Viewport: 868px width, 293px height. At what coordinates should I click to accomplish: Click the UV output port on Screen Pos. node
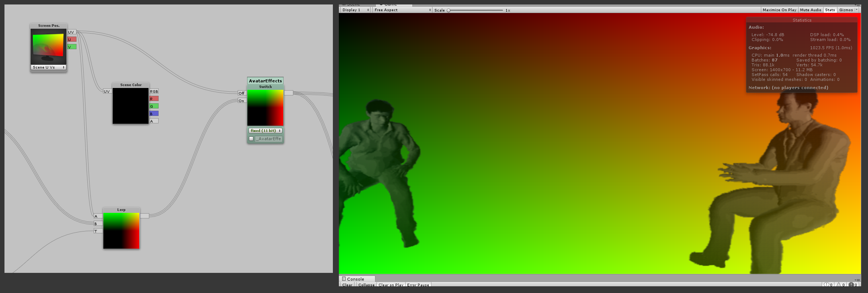[x=72, y=32]
